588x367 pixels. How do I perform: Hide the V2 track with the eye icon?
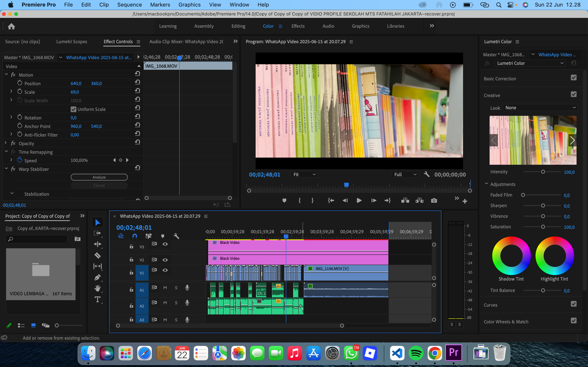165,260
